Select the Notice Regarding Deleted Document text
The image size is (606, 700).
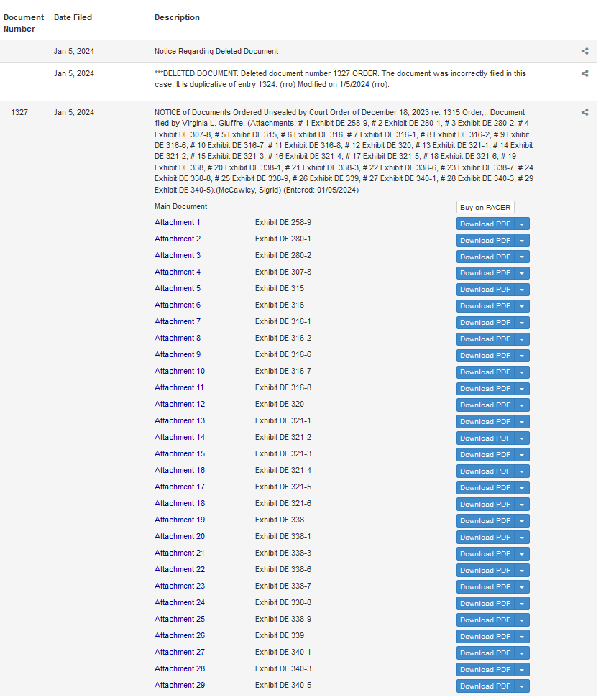(x=216, y=51)
